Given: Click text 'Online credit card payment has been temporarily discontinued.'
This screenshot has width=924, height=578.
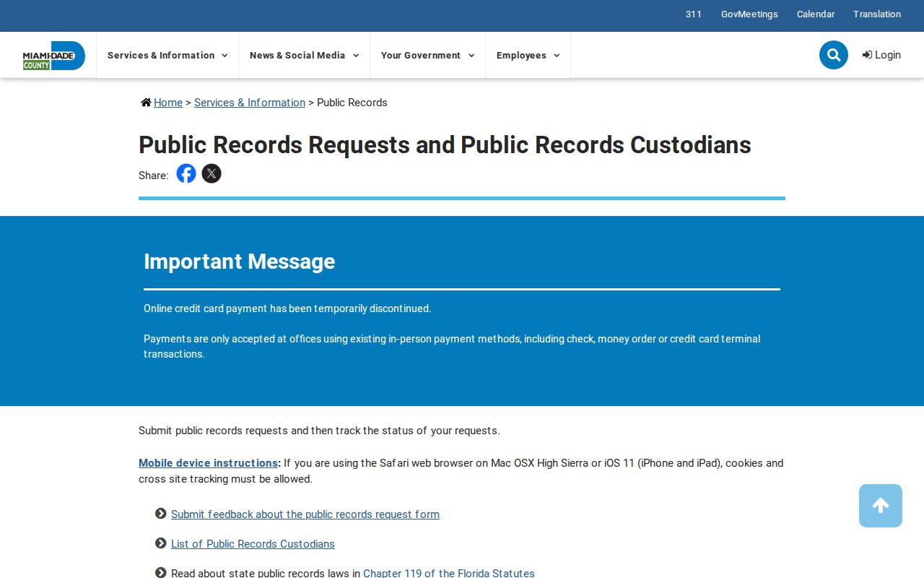Looking at the screenshot, I should (x=287, y=309).
